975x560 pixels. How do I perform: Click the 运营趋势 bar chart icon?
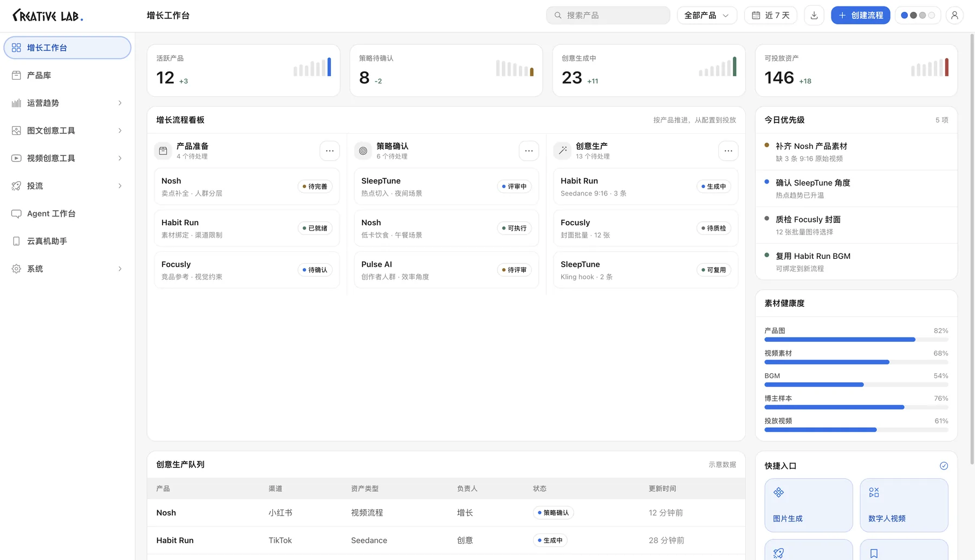point(16,103)
